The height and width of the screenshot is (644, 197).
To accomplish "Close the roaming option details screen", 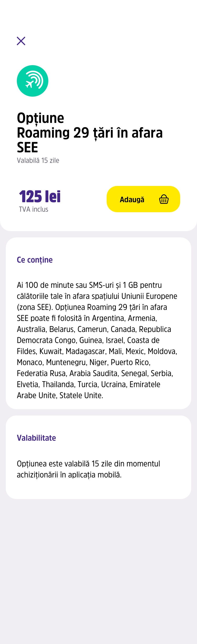I will click(21, 41).
